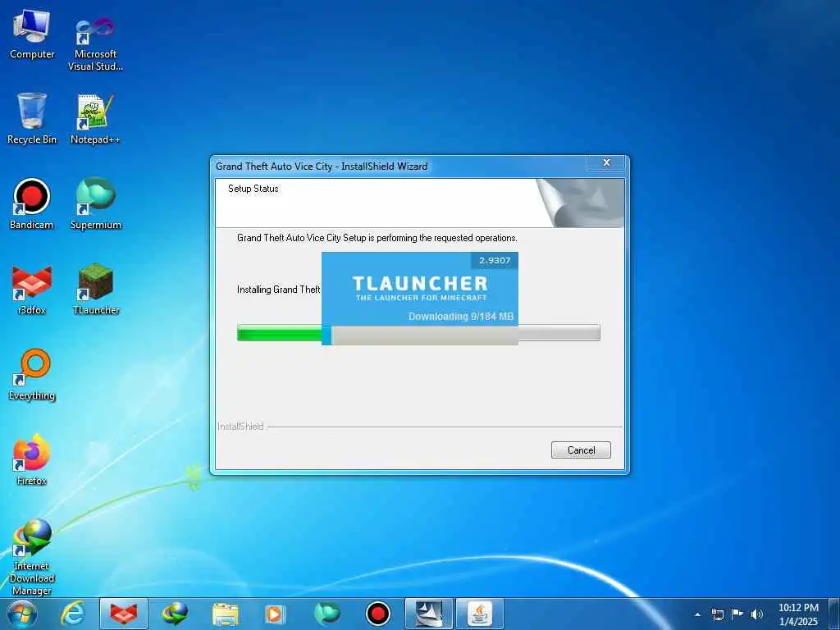
Task: Open the Windows Start menu
Action: pos(22,614)
